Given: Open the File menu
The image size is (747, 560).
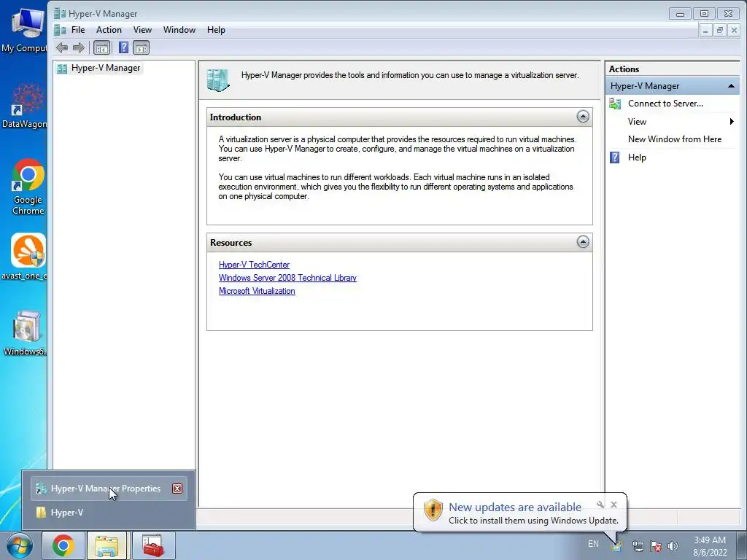Looking at the screenshot, I should click(78, 30).
